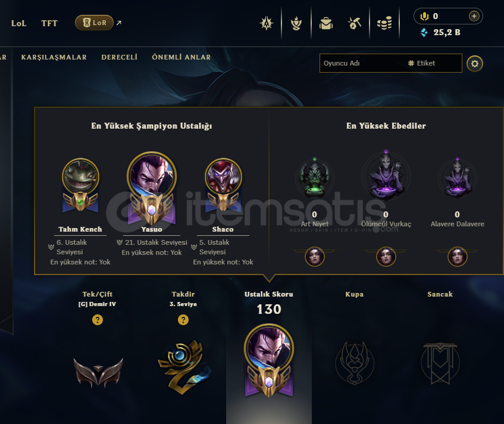Screen dimensions: 504x424
Task: Open the Collection backpack icon
Action: click(x=326, y=23)
